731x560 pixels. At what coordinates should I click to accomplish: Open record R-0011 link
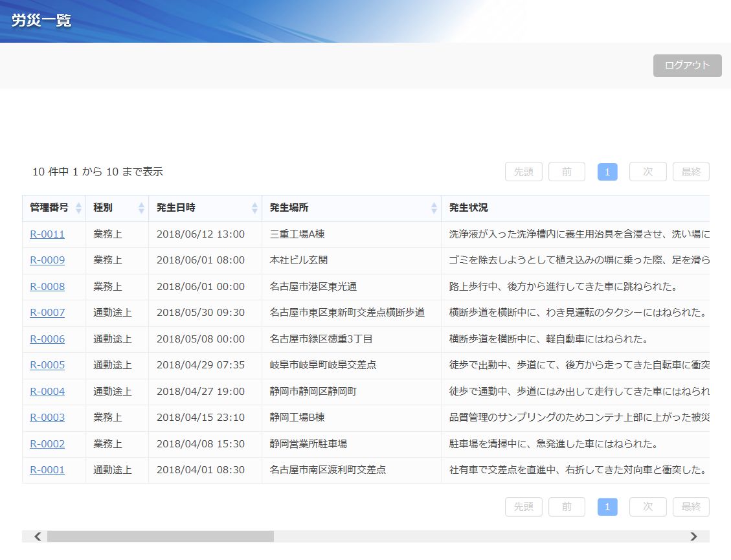click(x=47, y=234)
